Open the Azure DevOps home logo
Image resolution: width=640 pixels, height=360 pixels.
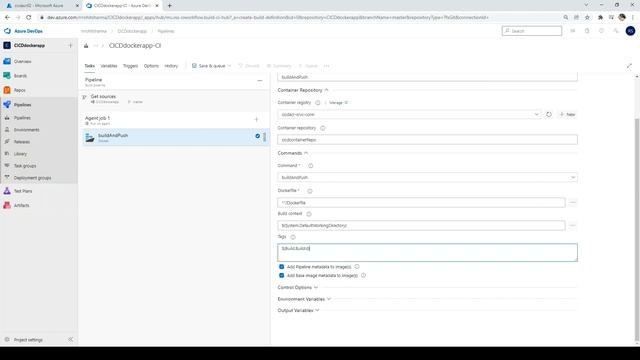[x=23, y=31]
